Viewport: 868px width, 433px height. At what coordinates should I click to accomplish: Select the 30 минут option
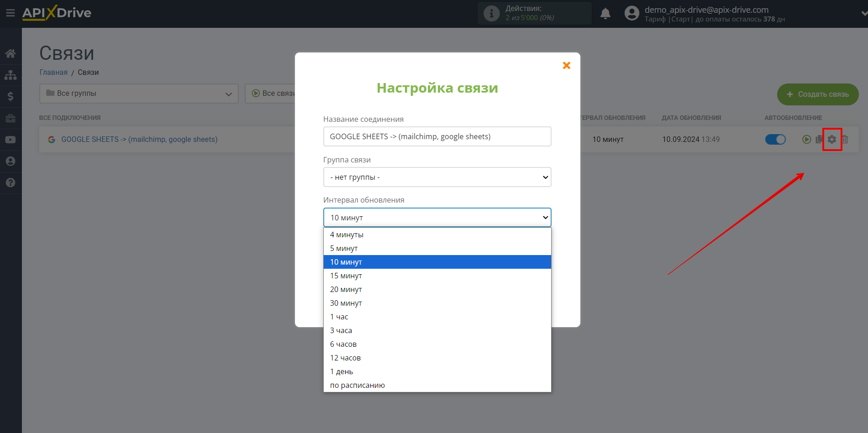(x=437, y=303)
